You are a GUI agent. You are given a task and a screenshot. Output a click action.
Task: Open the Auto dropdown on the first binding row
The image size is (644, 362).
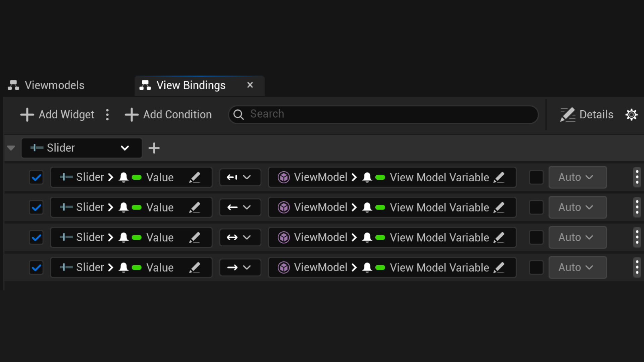point(577,177)
